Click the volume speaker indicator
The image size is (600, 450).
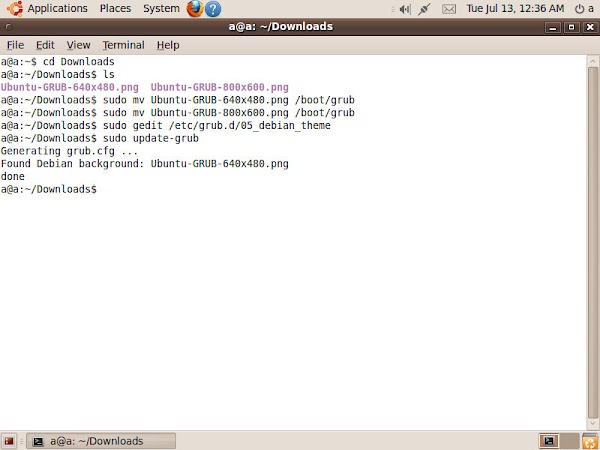404,9
